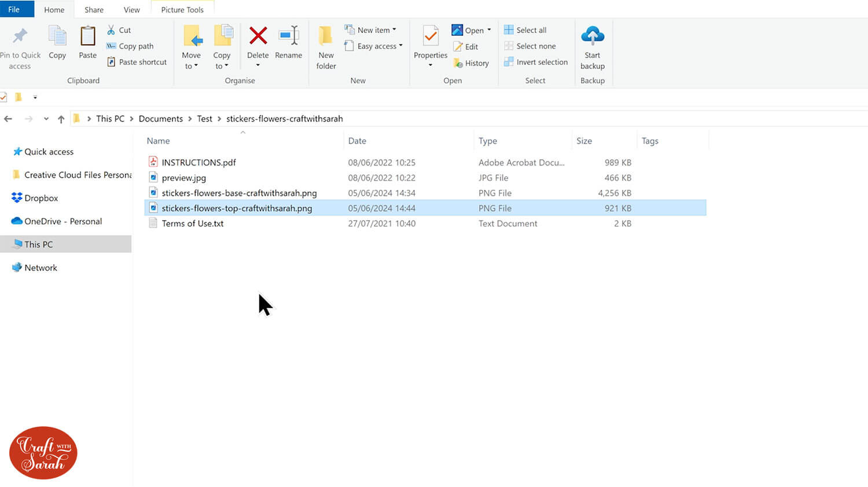Toggle the Quick Access Toolbar properties checkbox
Screen dimensions: 868x487
3,97
